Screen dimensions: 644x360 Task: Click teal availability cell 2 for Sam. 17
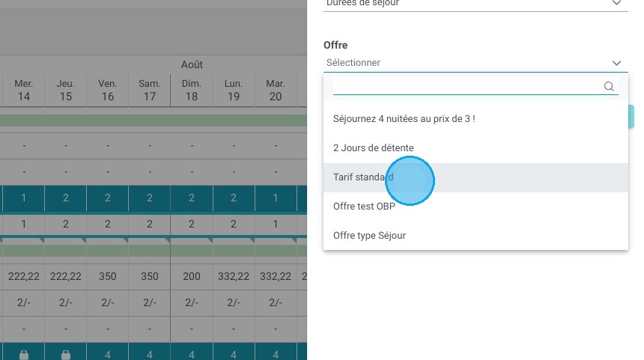pos(150,198)
